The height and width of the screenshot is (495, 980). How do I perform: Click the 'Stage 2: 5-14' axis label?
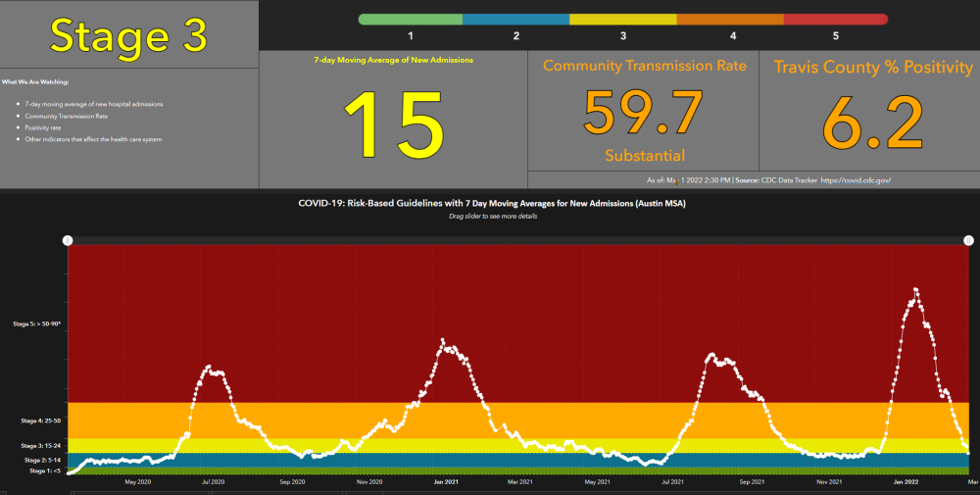pyautogui.click(x=40, y=459)
